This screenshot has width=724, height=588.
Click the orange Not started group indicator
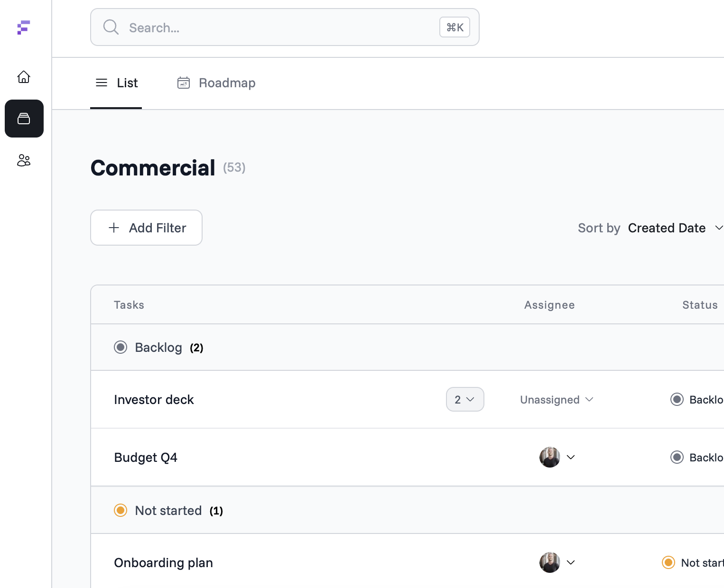click(121, 510)
